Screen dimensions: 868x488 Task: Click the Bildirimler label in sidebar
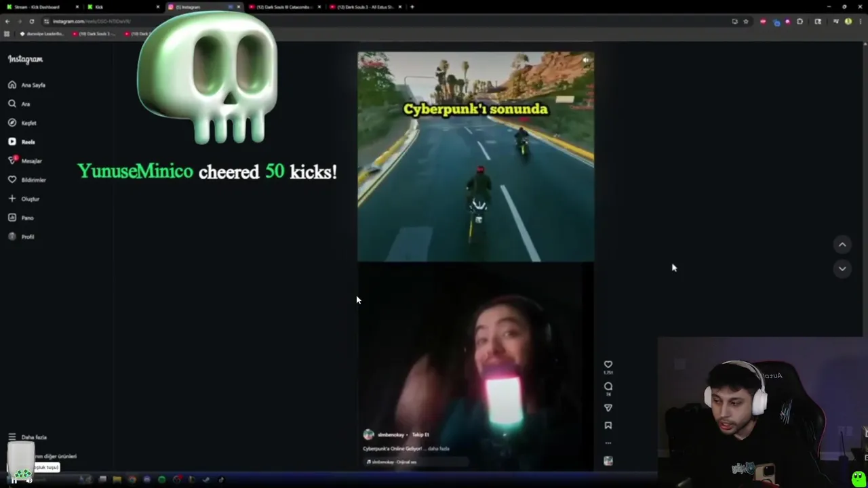click(34, 180)
